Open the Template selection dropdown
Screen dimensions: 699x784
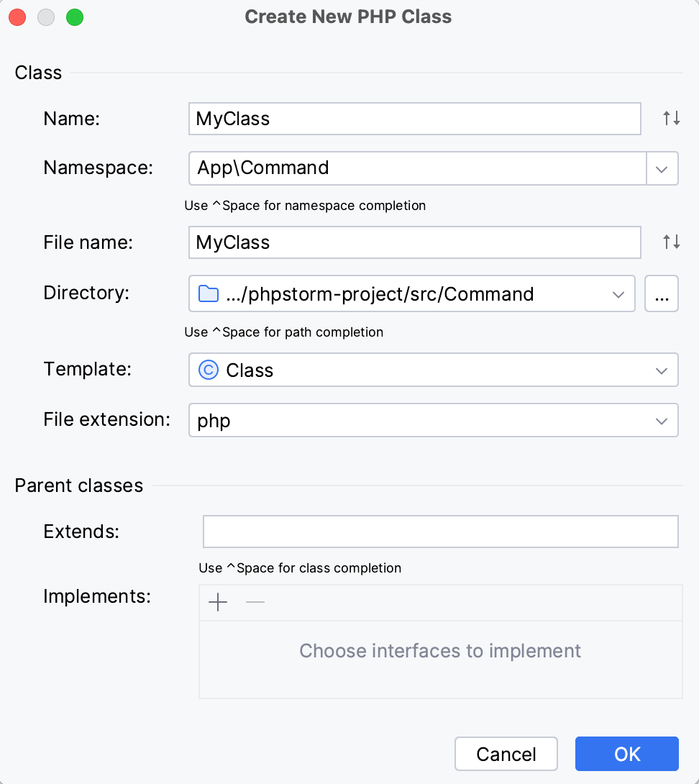click(x=661, y=370)
